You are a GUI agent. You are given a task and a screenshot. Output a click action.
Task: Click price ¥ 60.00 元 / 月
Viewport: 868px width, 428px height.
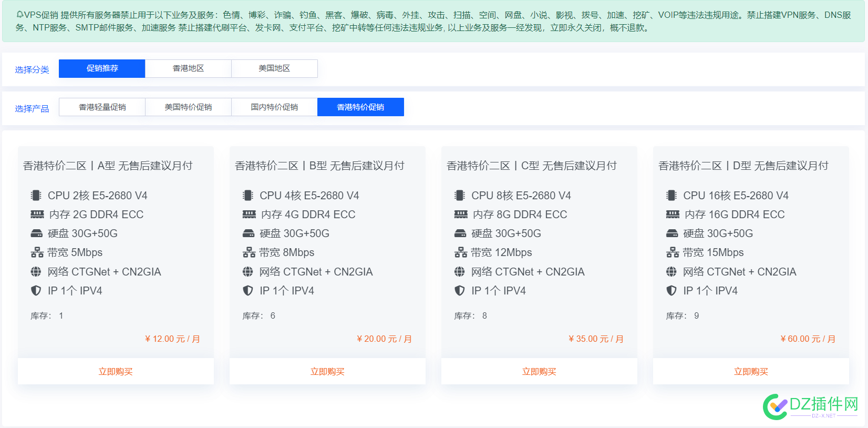808,339
